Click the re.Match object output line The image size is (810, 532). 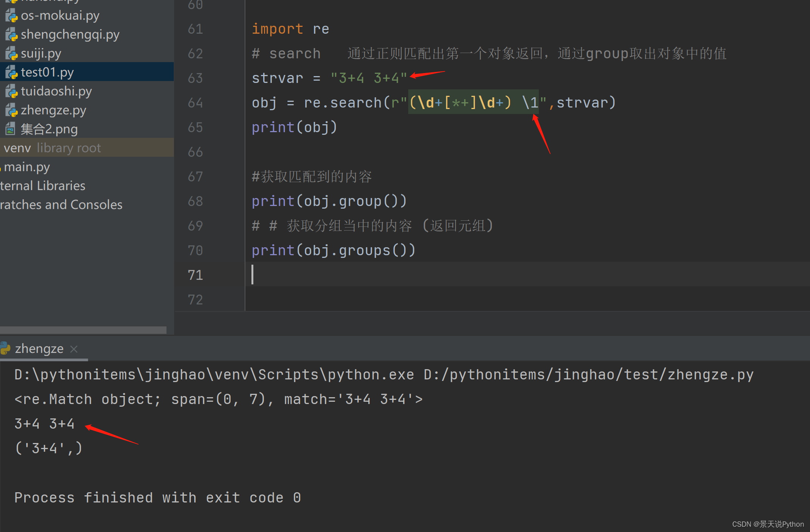point(218,399)
